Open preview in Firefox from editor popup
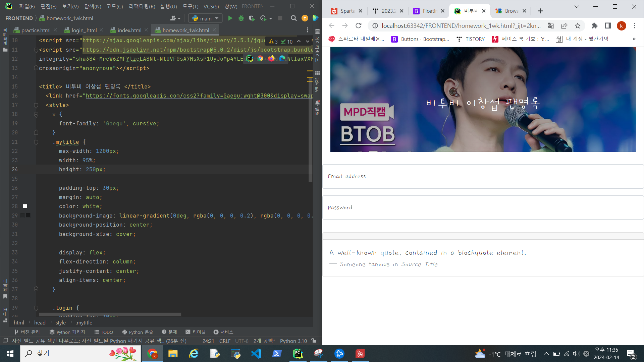644x362 pixels. (x=271, y=58)
